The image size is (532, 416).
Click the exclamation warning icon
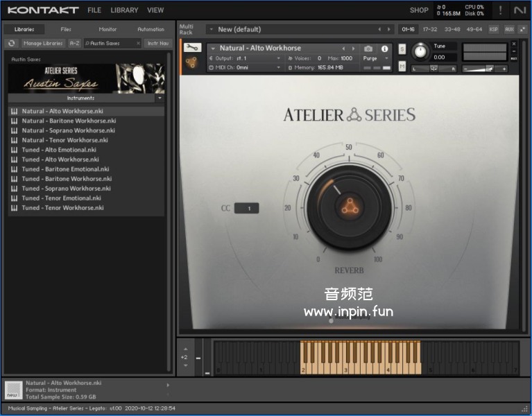click(500, 10)
